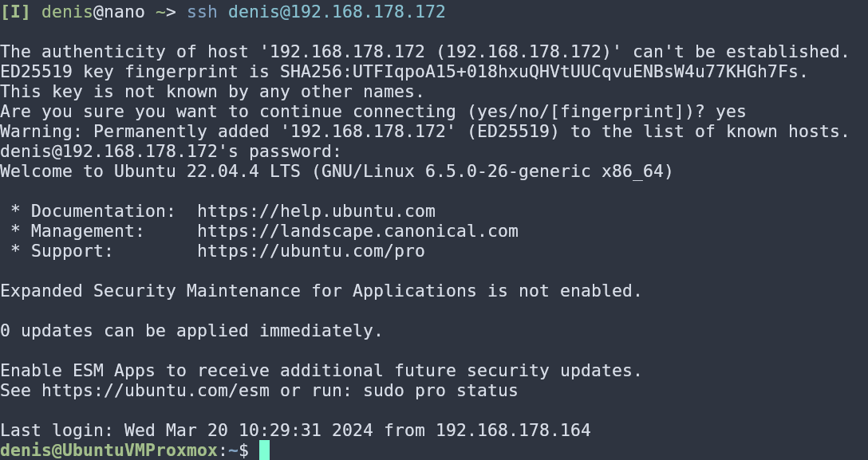
Task: Click the 'Welcome to Ubuntu 22.04.4 LTS' text
Action: 151,171
